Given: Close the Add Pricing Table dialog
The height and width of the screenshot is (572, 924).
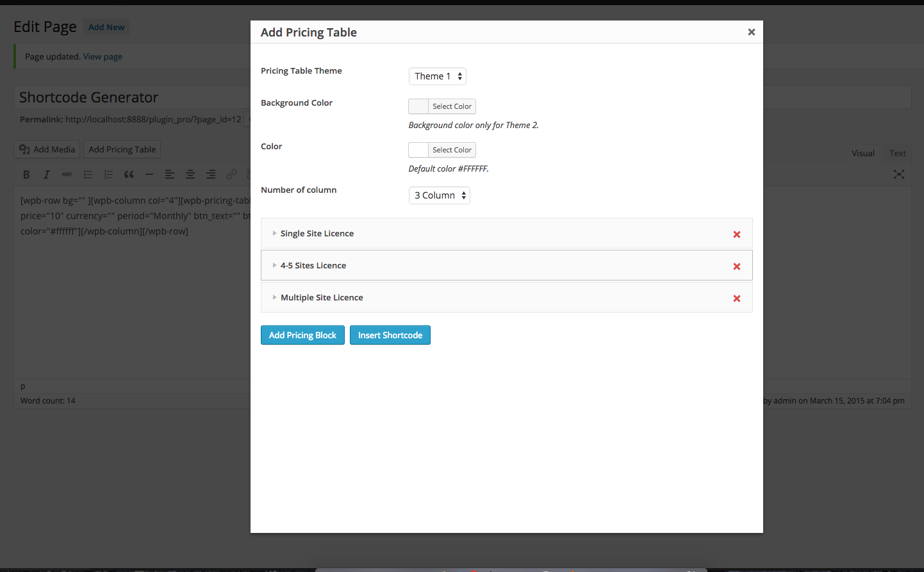Looking at the screenshot, I should point(752,32).
